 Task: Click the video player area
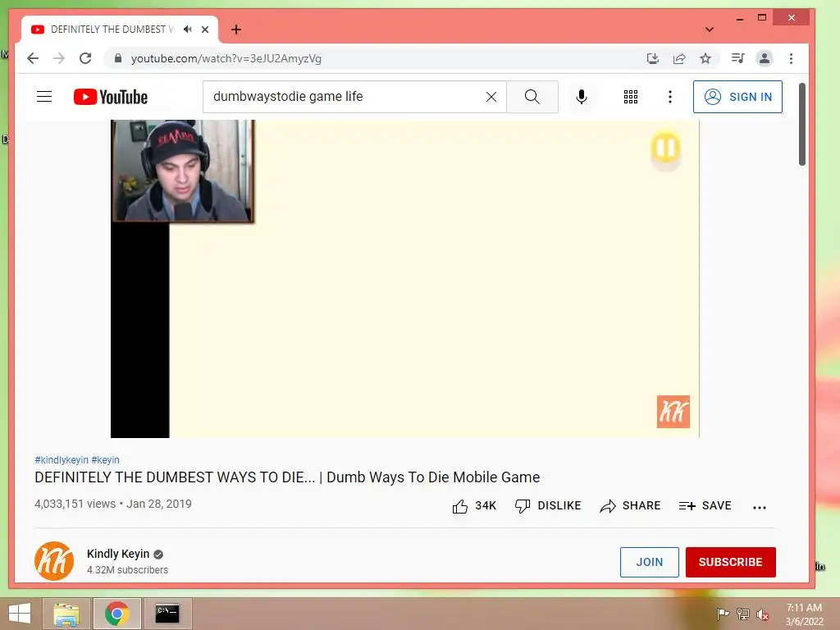(405, 279)
